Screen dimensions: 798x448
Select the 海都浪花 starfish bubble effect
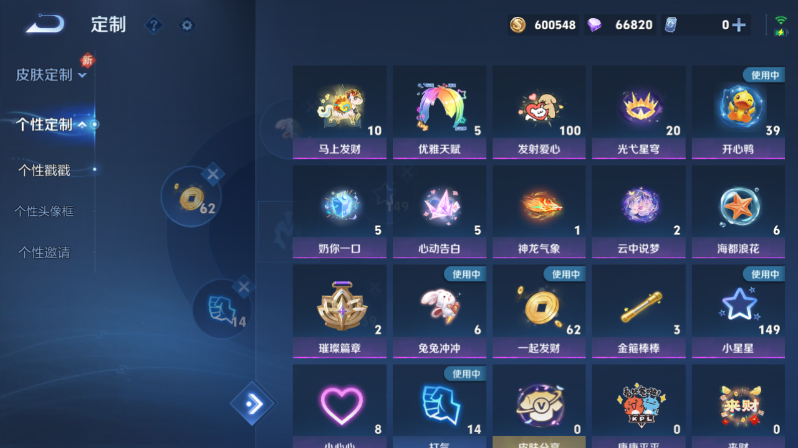click(x=738, y=211)
